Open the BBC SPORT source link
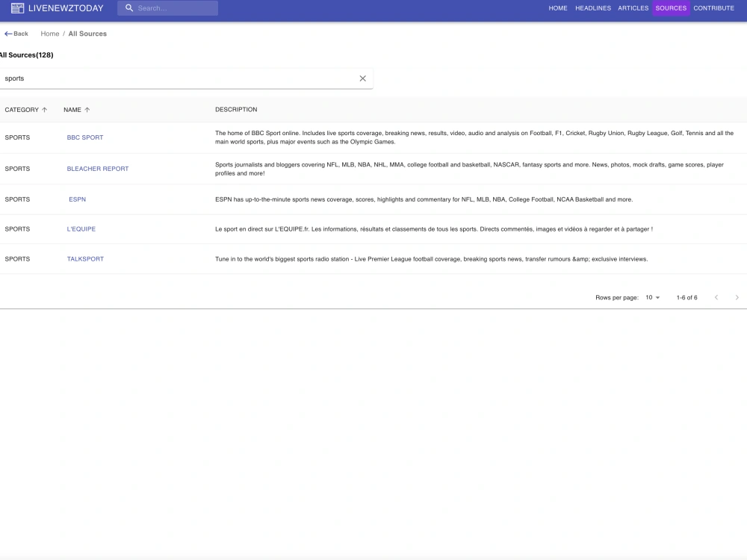 pos(85,137)
